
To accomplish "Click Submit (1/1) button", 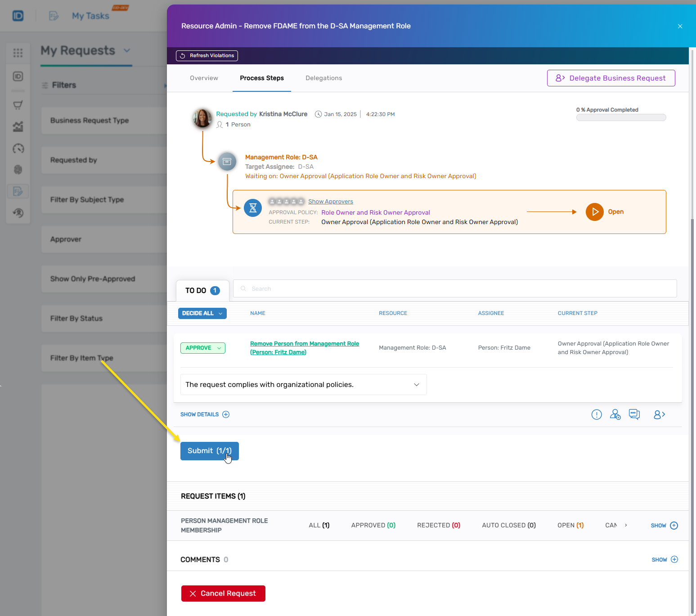I will point(209,451).
